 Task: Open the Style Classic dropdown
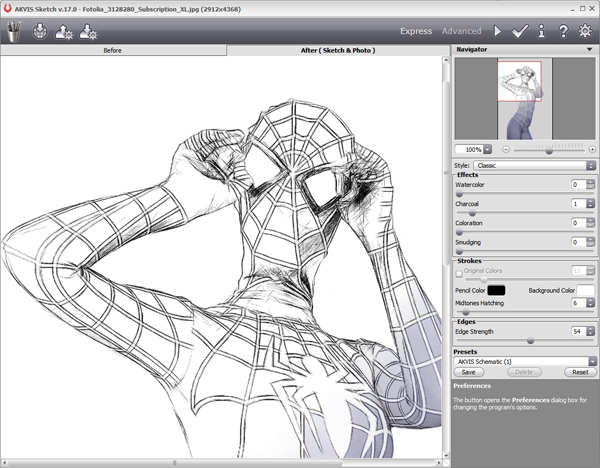535,165
